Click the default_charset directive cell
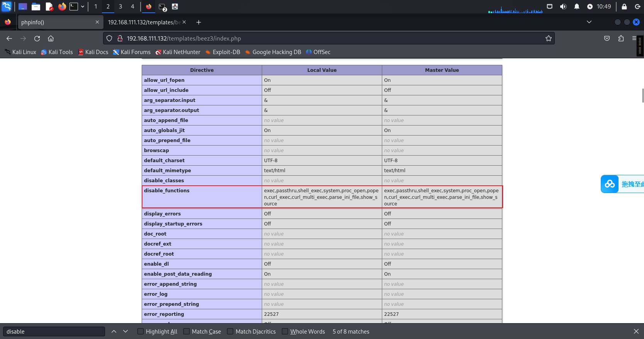 click(x=202, y=160)
